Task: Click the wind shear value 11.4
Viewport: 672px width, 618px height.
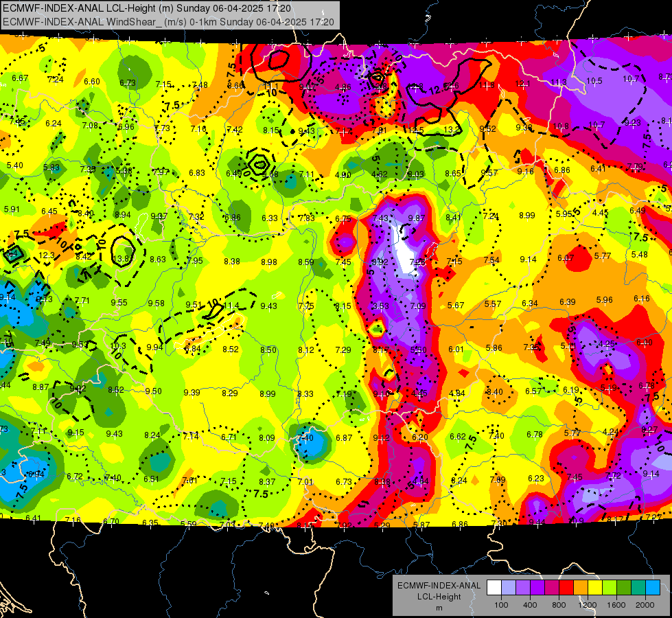Action: pyautogui.click(x=231, y=306)
